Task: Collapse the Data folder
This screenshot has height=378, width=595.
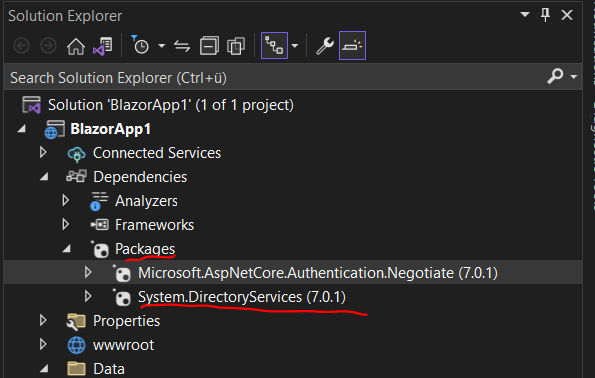Action: [x=44, y=369]
